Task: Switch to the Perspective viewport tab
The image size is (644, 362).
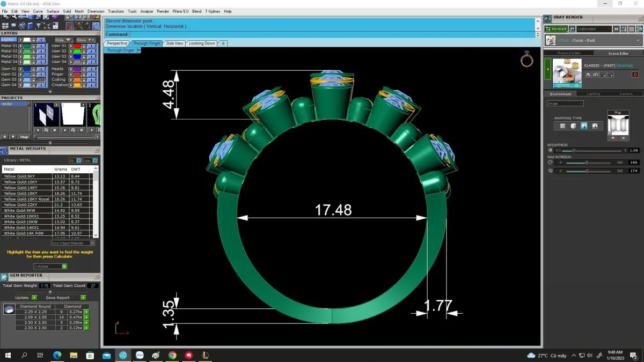Action: (116, 43)
